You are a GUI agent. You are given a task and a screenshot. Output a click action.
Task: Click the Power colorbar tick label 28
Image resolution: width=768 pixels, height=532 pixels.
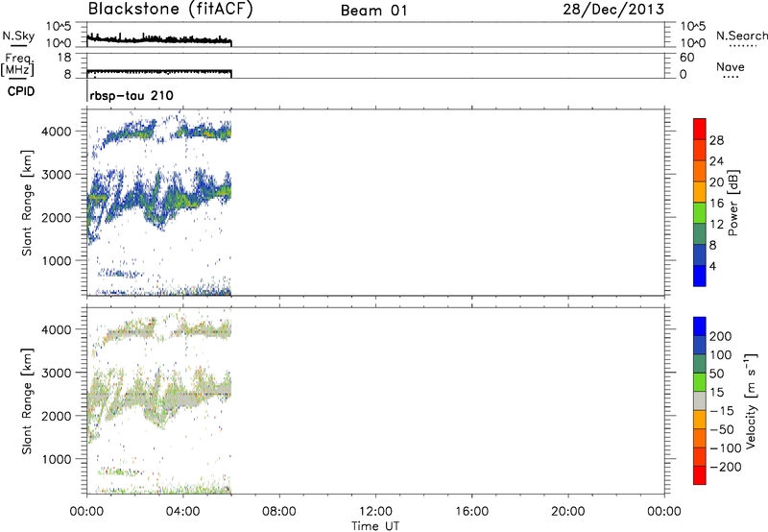coord(716,140)
